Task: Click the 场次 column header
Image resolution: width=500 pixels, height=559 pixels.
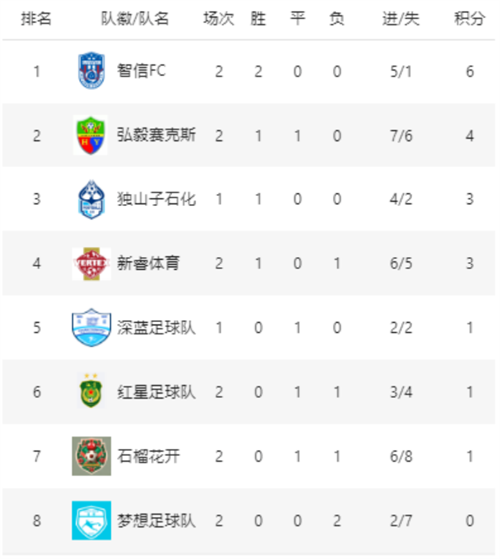Action: pos(219,19)
